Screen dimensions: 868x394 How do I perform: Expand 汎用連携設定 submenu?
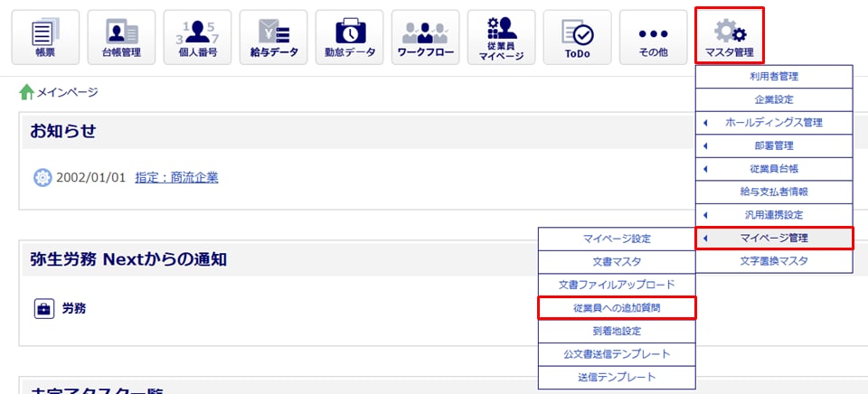click(x=773, y=215)
